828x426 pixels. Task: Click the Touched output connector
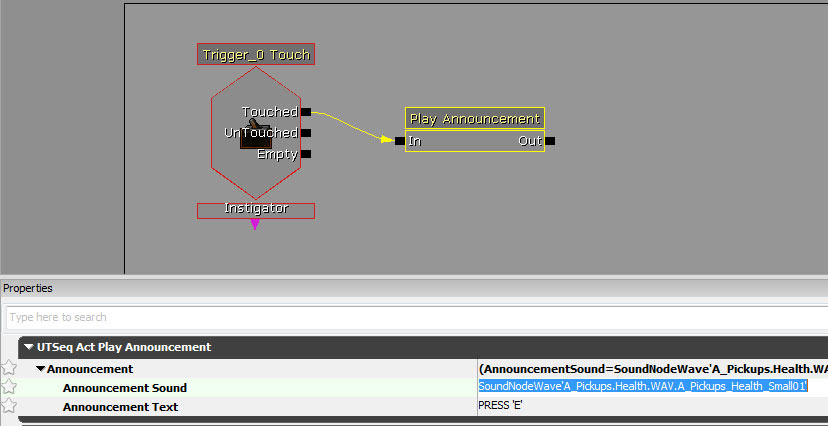tap(306, 112)
